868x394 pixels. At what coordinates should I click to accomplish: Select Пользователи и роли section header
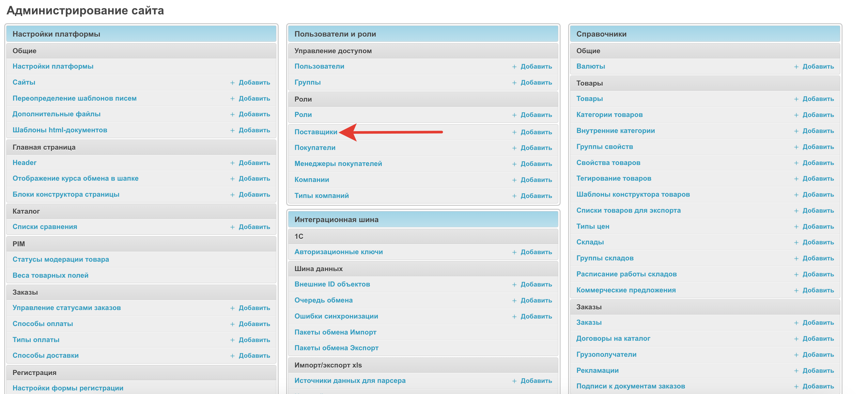point(335,34)
